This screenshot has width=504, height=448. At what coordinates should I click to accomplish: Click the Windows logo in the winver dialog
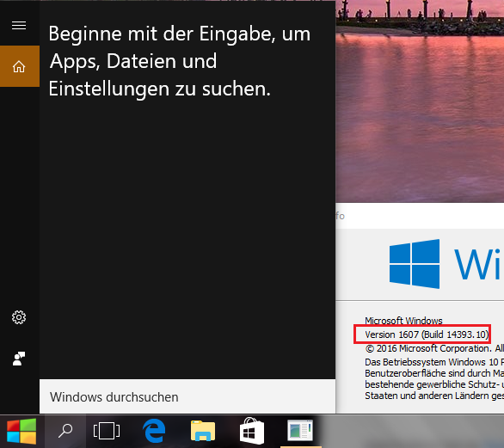point(415,264)
